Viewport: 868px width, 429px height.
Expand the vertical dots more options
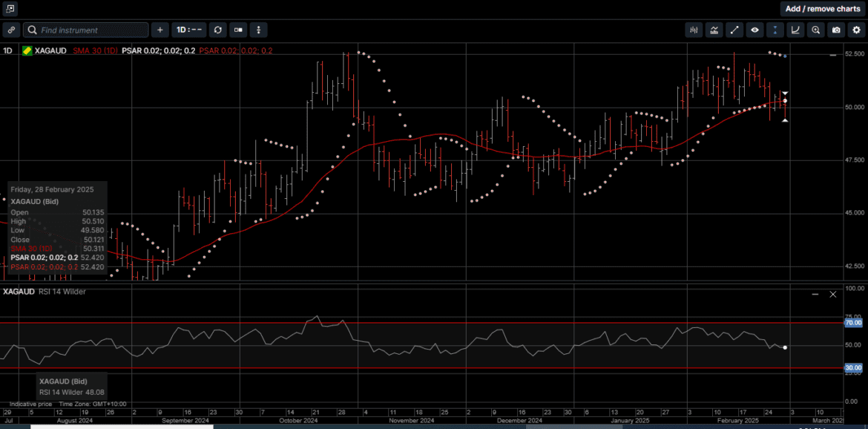point(258,30)
